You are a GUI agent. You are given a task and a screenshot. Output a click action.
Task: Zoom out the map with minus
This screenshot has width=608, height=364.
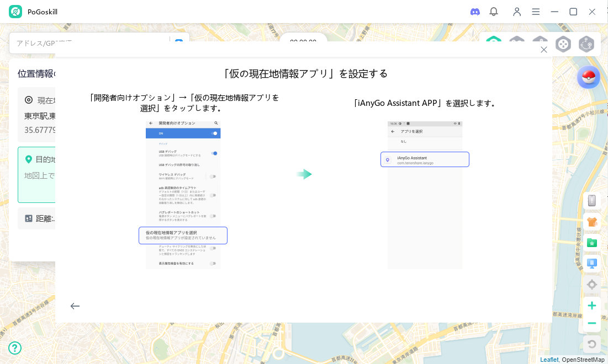[x=592, y=323]
